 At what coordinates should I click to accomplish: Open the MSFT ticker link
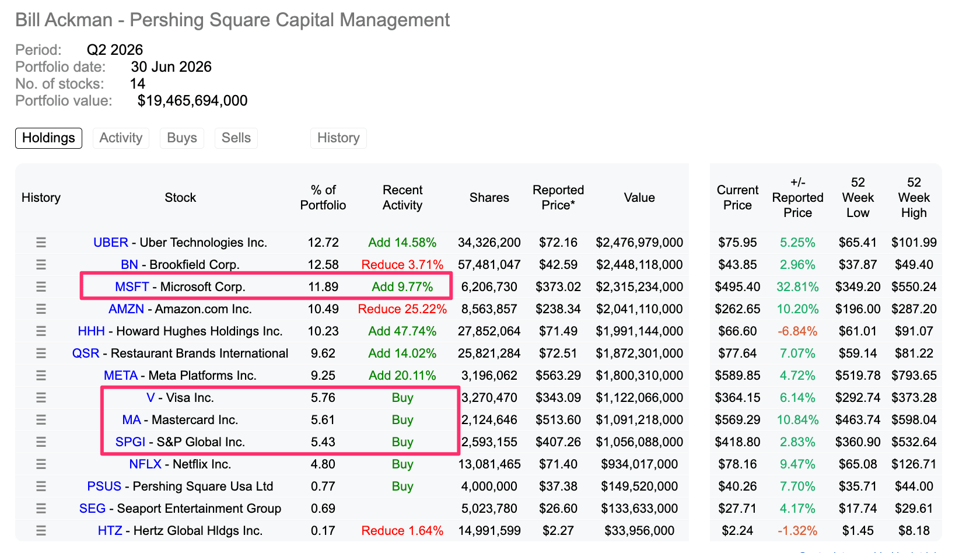[132, 286]
